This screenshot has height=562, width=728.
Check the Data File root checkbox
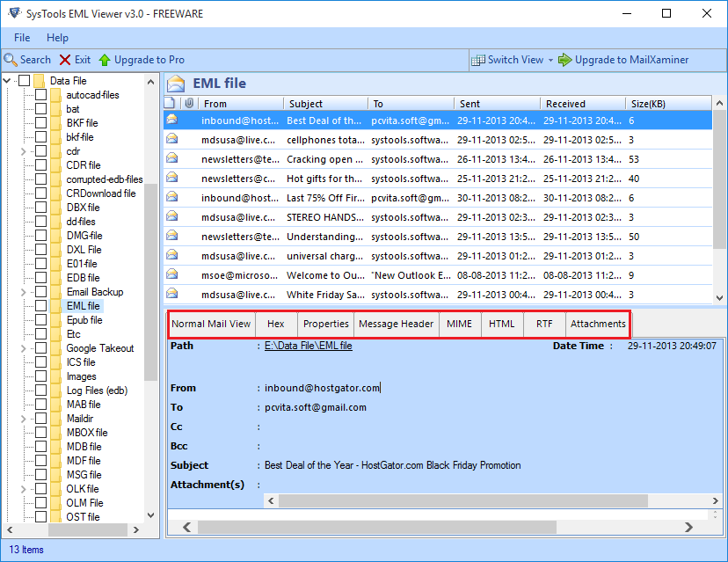(x=24, y=81)
